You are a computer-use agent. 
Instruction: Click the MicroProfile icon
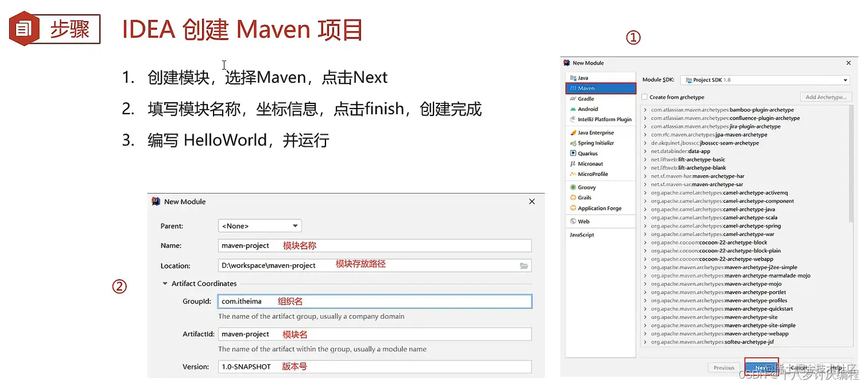[573, 174]
